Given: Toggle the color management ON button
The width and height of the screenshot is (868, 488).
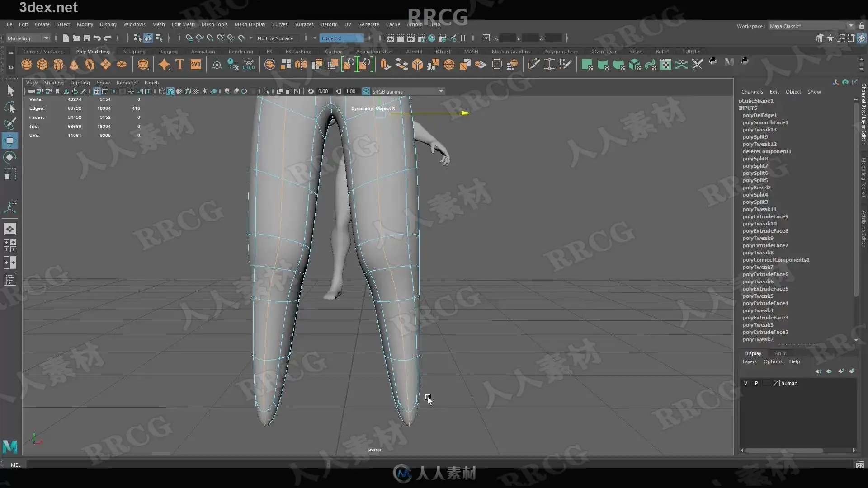Looking at the screenshot, I should pyautogui.click(x=366, y=91).
